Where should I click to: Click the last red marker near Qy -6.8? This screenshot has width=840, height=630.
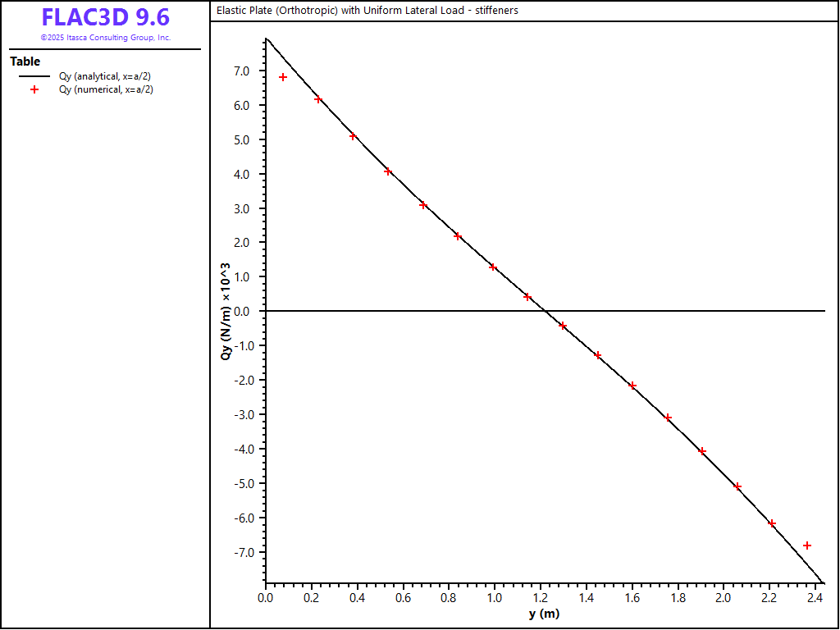coord(807,545)
